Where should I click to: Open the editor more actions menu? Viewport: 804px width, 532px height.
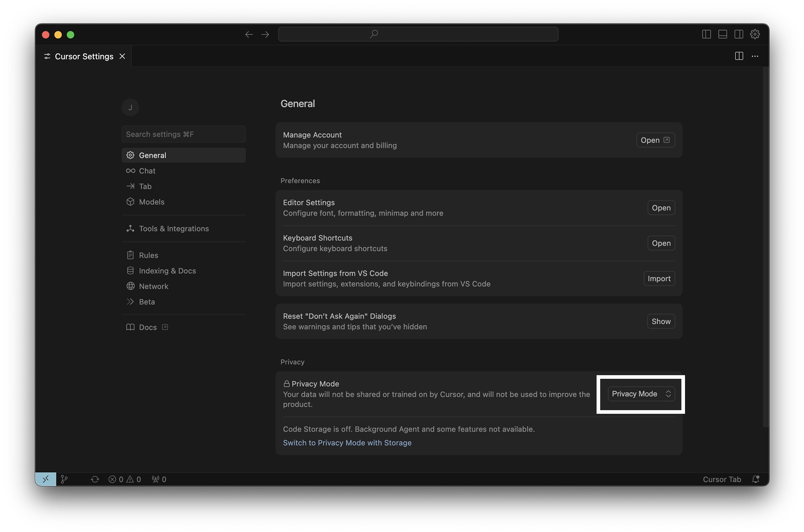tap(755, 56)
